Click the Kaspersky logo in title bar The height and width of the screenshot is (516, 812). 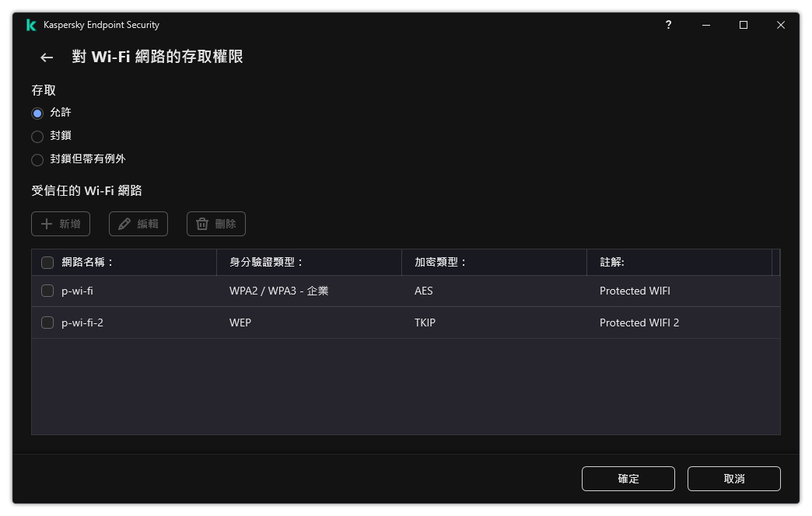pos(31,25)
